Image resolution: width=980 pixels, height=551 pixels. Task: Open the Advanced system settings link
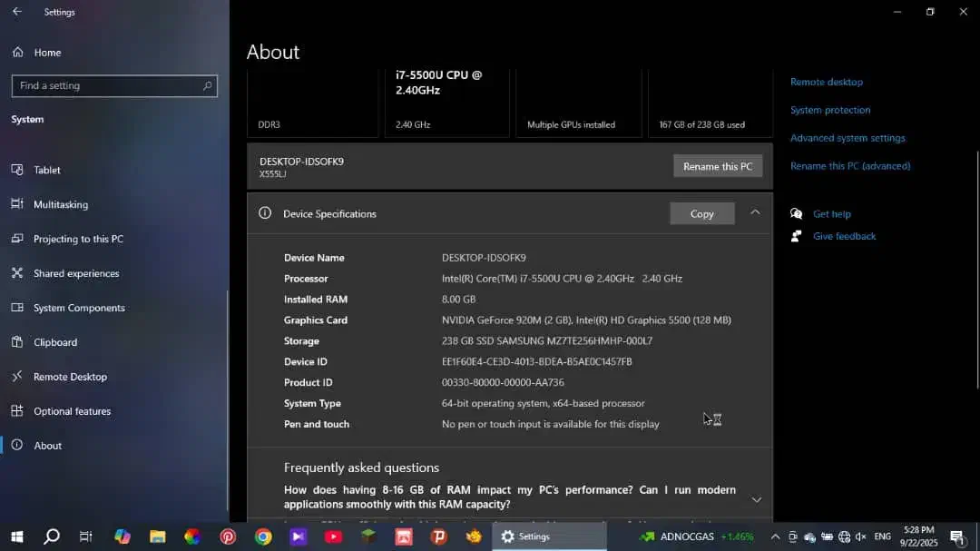[x=848, y=138]
